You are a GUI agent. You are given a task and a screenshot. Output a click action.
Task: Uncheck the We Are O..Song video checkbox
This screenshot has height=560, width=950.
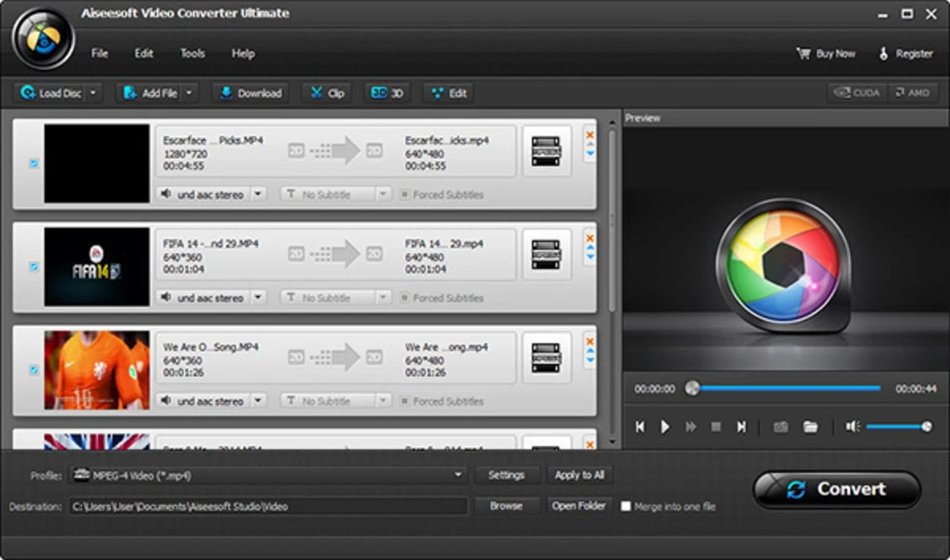tap(34, 370)
